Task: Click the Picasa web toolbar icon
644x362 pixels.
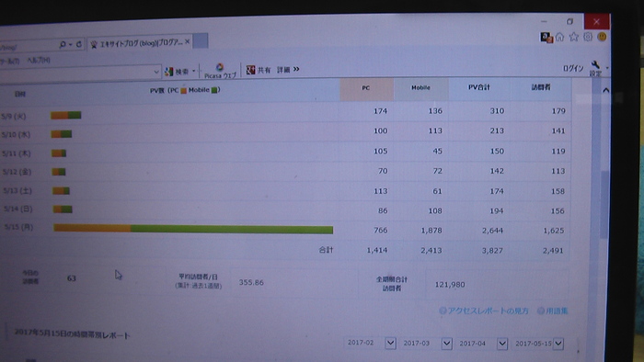Action: [x=220, y=67]
